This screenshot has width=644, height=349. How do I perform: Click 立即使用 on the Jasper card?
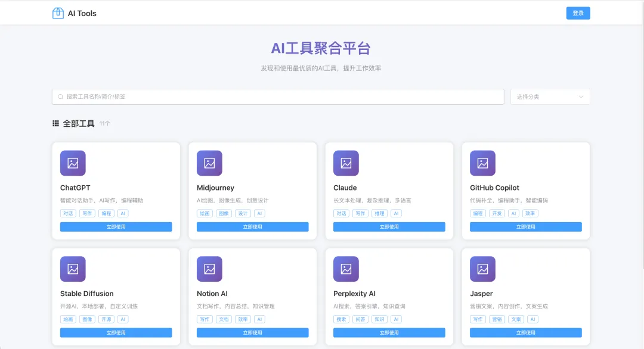tap(526, 332)
